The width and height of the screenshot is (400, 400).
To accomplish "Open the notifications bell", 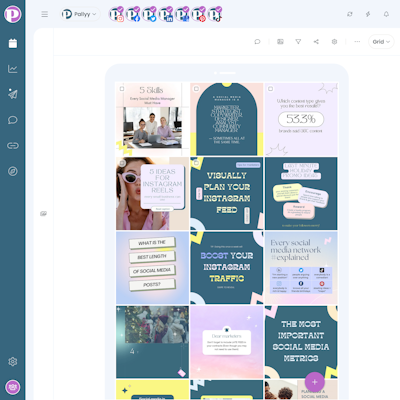I will point(386,14).
